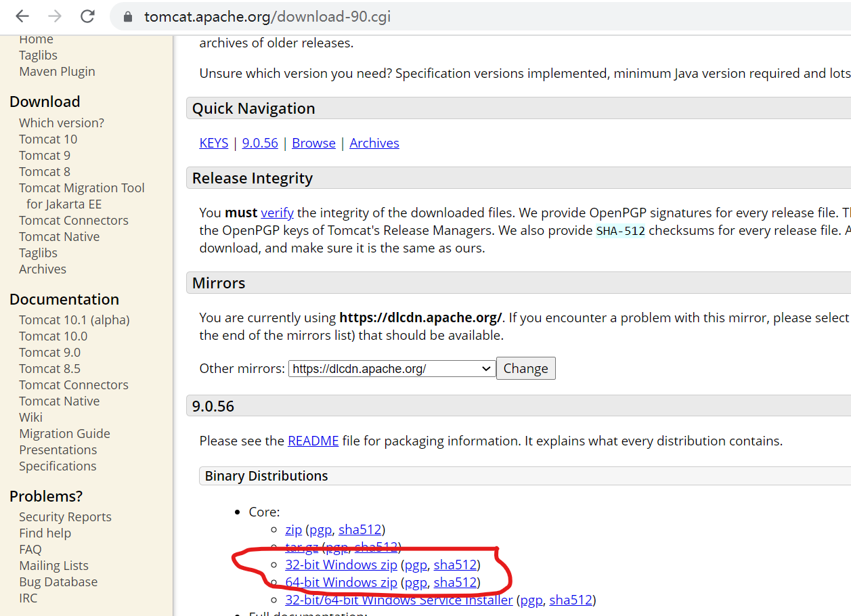Open Which version? sidebar link
Viewport: 851px width, 616px height.
tap(62, 123)
